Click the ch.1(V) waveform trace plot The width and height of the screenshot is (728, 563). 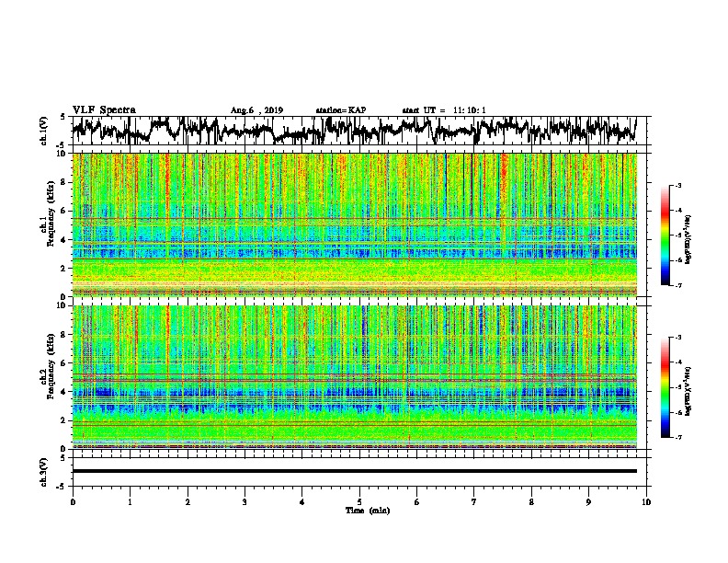point(354,131)
